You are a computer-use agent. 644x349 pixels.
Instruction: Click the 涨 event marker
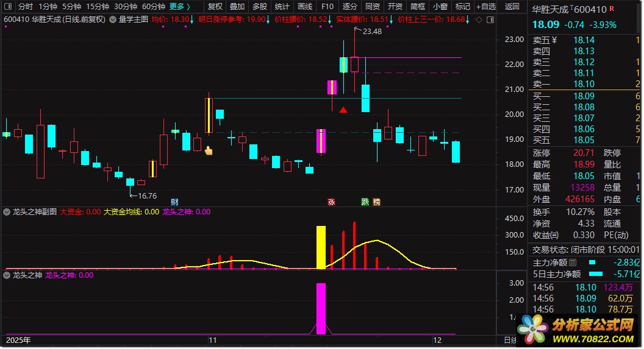[331, 202]
